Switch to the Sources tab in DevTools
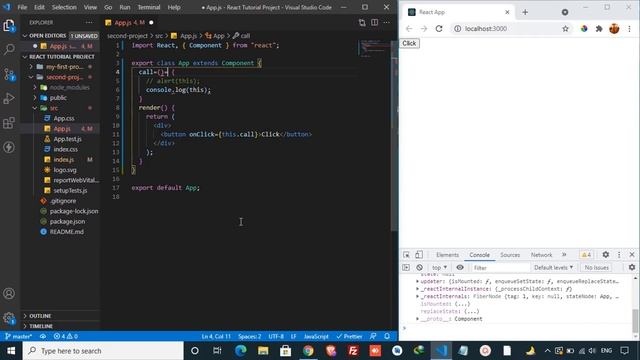This screenshot has width=640, height=360. pyautogui.click(x=510, y=255)
